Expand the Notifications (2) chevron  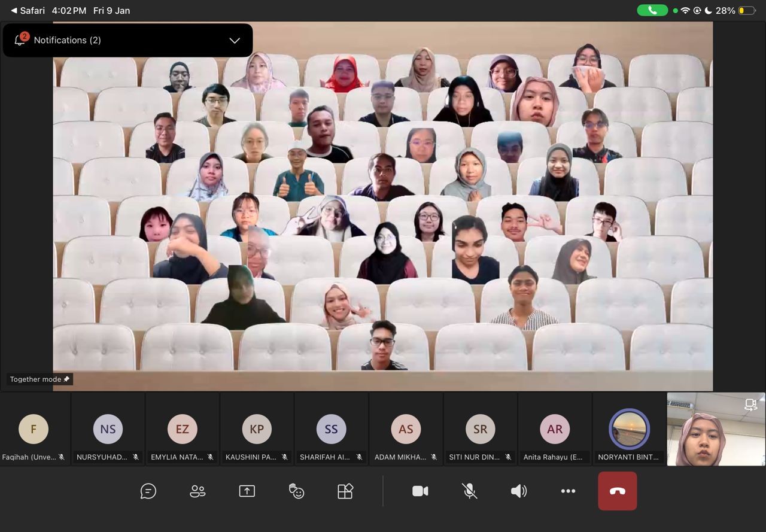pyautogui.click(x=235, y=41)
